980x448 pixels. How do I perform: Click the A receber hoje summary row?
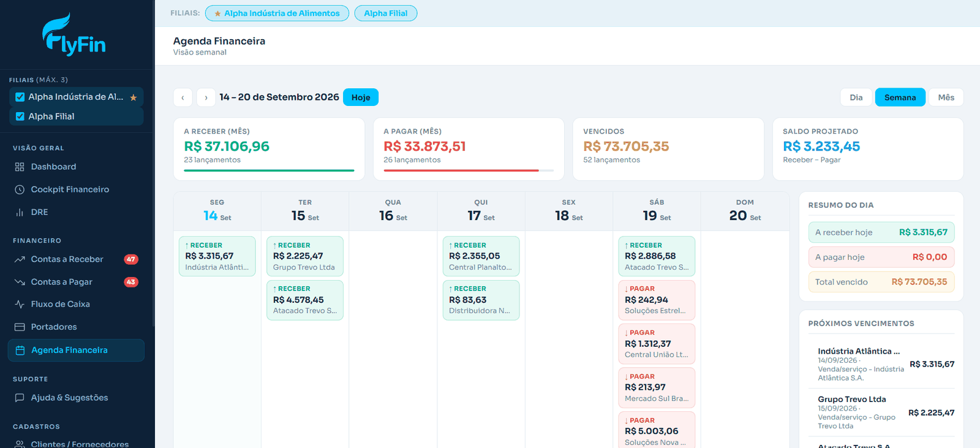coord(881,232)
